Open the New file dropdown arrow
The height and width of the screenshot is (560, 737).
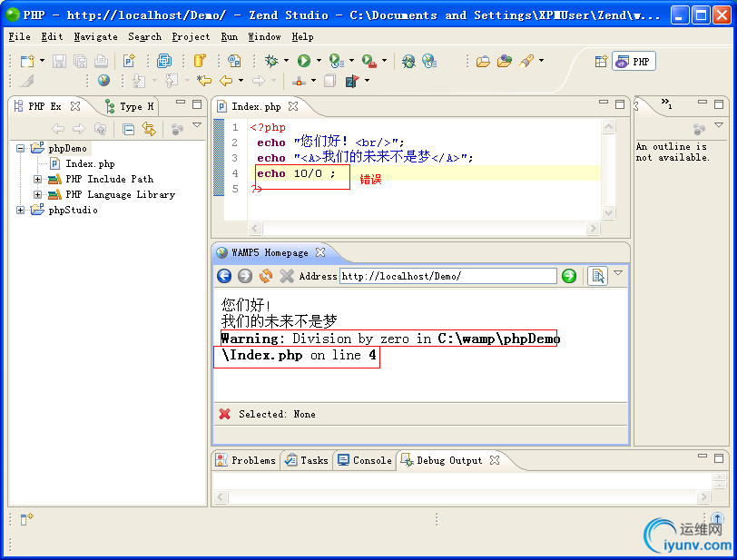43,61
